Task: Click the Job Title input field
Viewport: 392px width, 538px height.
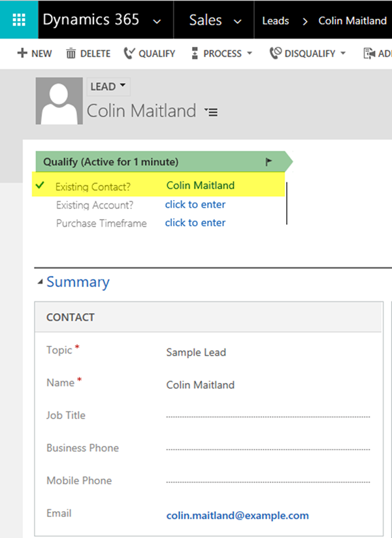Action: click(268, 415)
